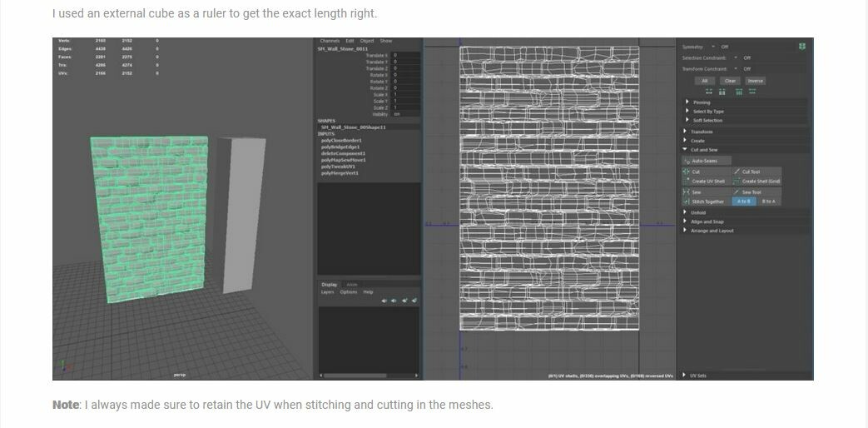Expand the Create section
The image size is (868, 428).
pos(745,141)
